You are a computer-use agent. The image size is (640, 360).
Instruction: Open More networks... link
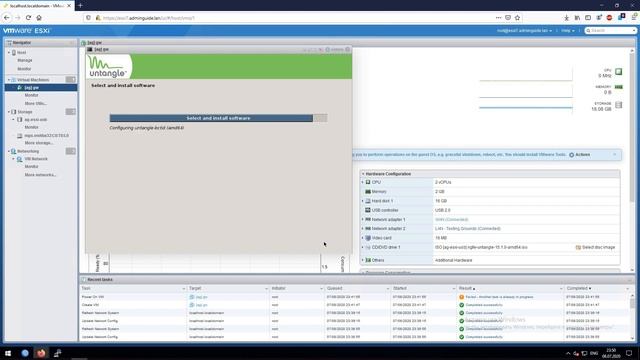coord(40,175)
